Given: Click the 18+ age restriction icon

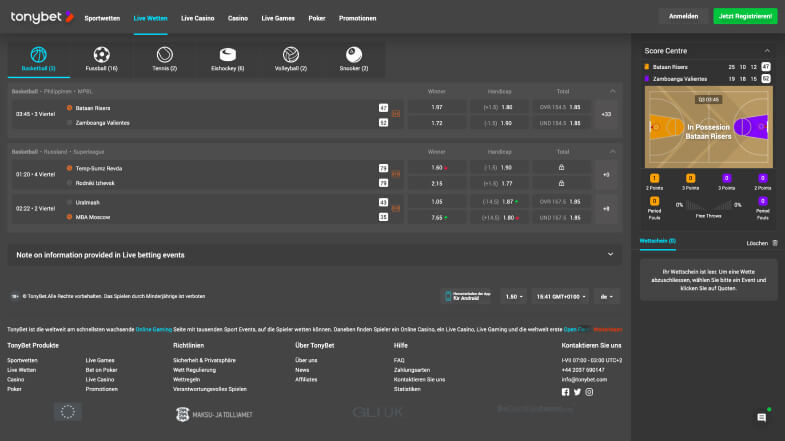Looking at the screenshot, I should (15, 296).
